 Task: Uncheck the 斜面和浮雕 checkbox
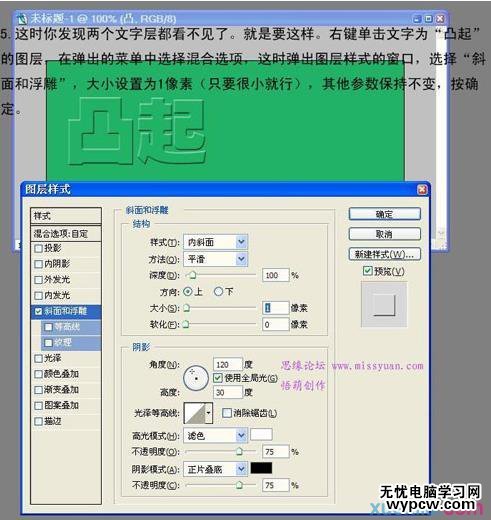click(x=39, y=311)
